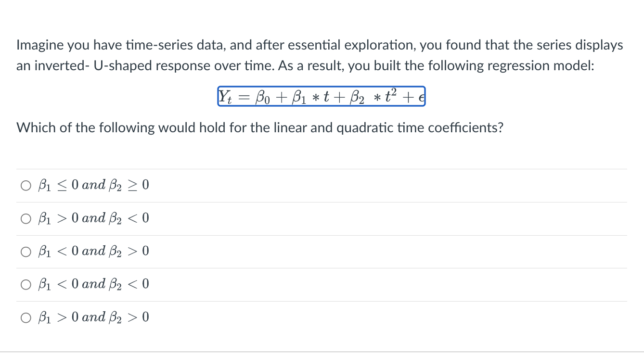Select the radio button for β1 ≤ 0 and β2 ≥ 0
Screen dimensions: 644x354
coord(25,186)
